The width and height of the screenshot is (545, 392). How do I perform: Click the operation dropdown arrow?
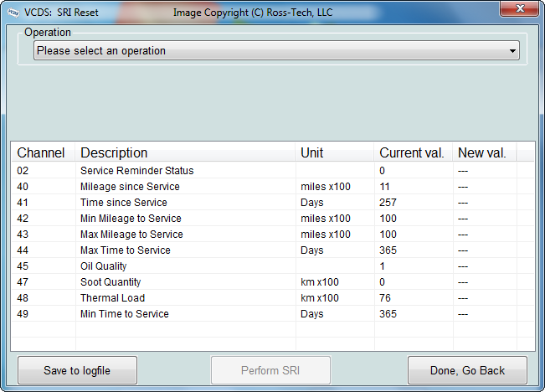pos(512,51)
